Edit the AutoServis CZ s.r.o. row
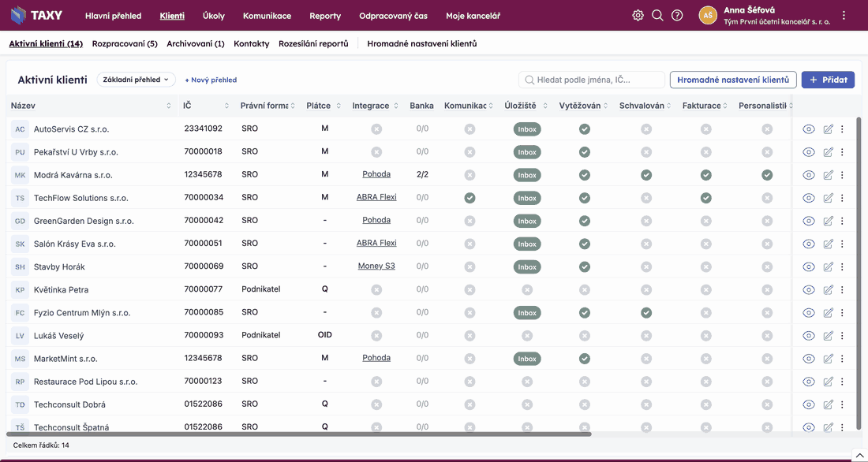This screenshot has height=462, width=868. point(828,129)
